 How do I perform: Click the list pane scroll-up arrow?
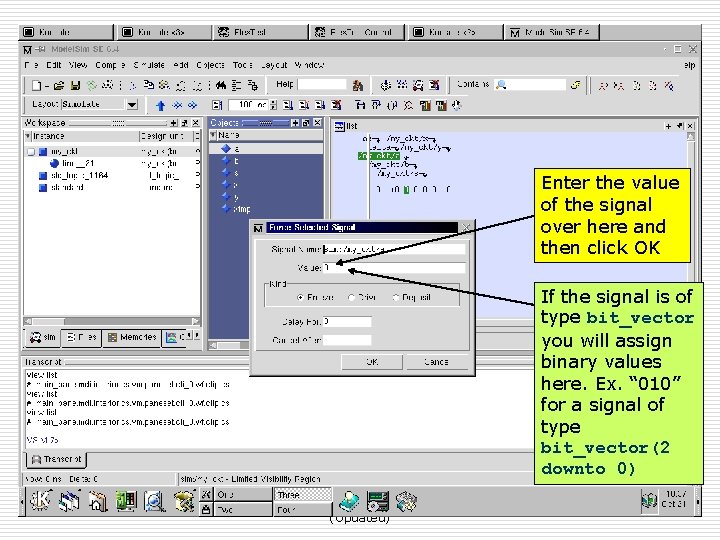pyautogui.click(x=691, y=136)
